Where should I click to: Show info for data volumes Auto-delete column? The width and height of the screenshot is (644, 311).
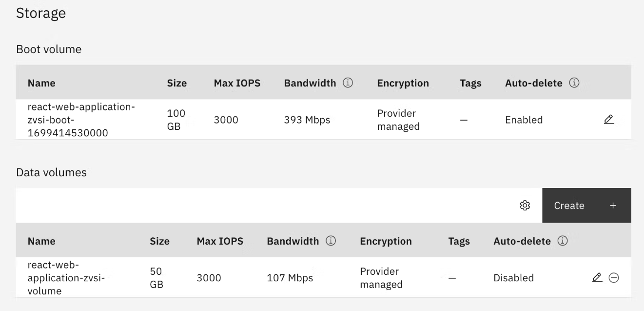pos(562,241)
